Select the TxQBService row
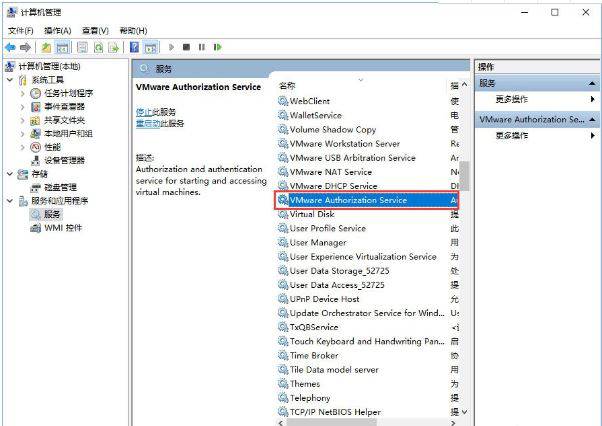The height and width of the screenshot is (426, 602). (367, 327)
